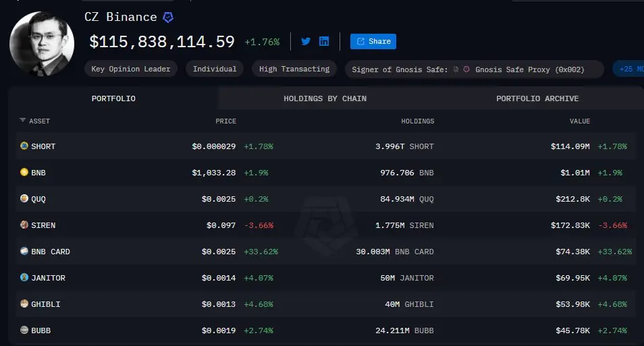Click the 40M GHIBLI holdings cell

pos(409,304)
